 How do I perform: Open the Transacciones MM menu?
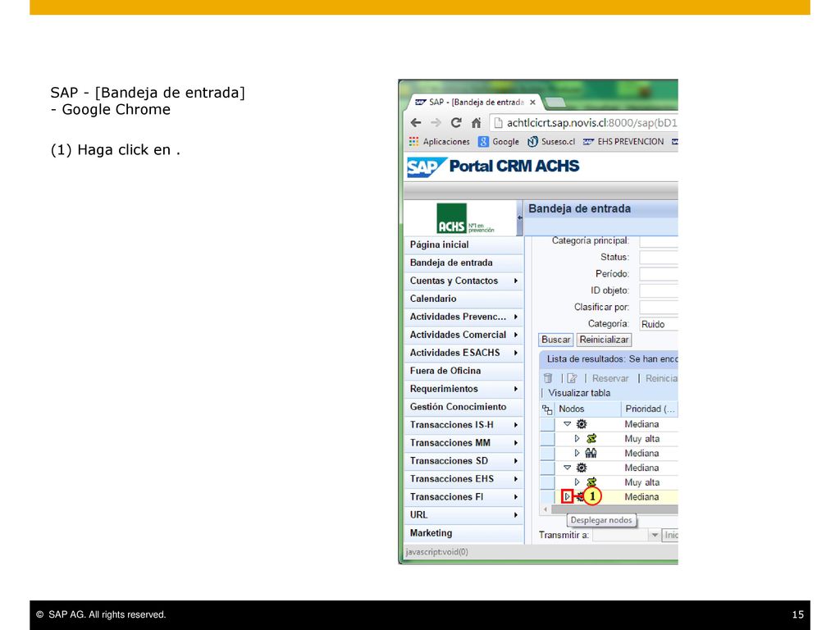[x=463, y=442]
